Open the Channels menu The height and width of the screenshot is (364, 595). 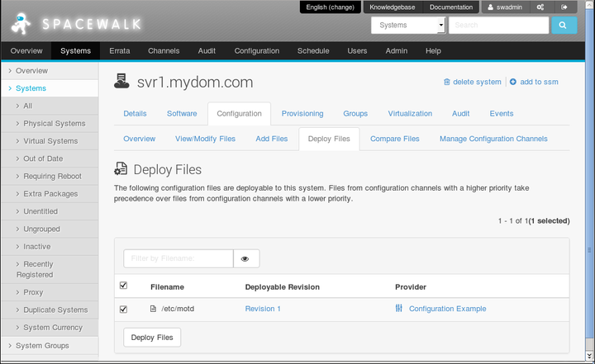click(164, 51)
